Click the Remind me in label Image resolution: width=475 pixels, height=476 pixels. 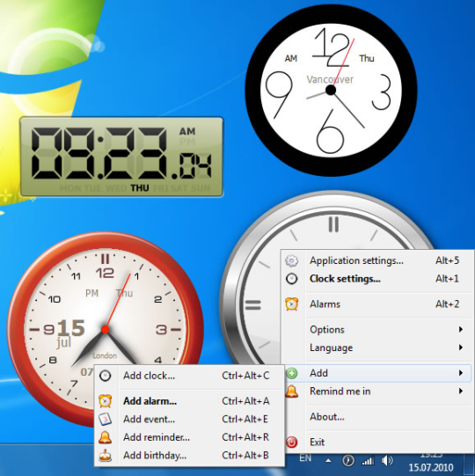[x=340, y=392]
